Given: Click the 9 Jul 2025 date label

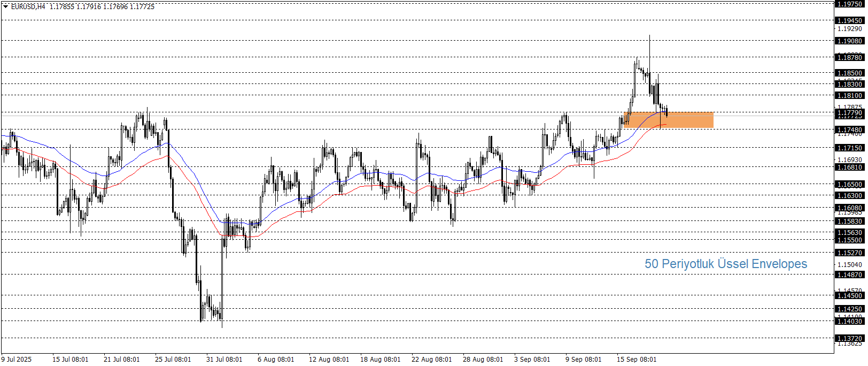Looking at the screenshot, I should pyautogui.click(x=17, y=360).
